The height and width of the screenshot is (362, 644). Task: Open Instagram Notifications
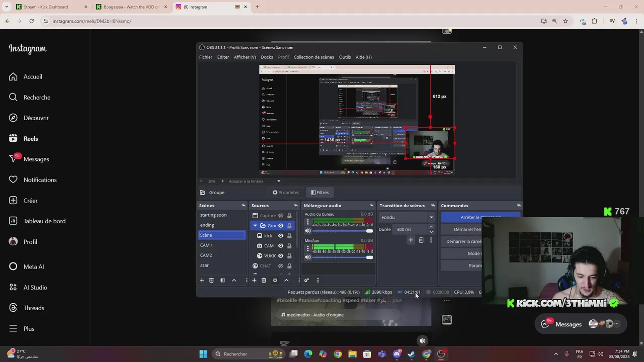pos(33,179)
